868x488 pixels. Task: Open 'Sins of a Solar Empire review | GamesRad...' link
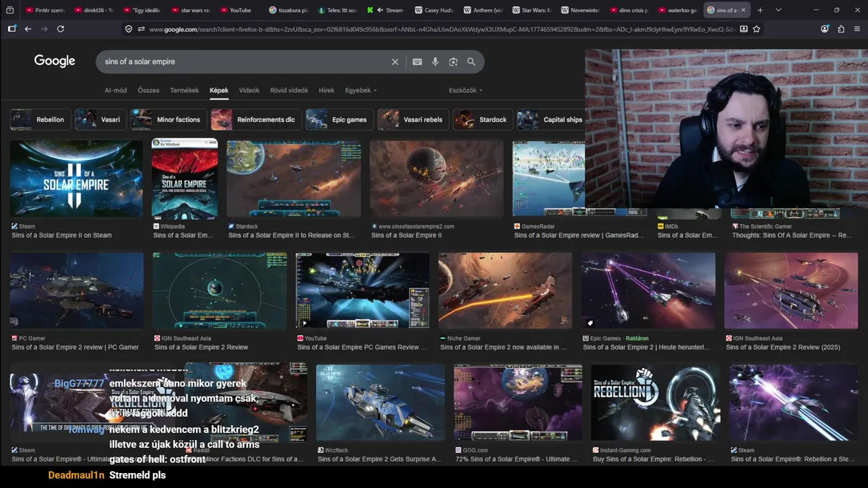[579, 235]
